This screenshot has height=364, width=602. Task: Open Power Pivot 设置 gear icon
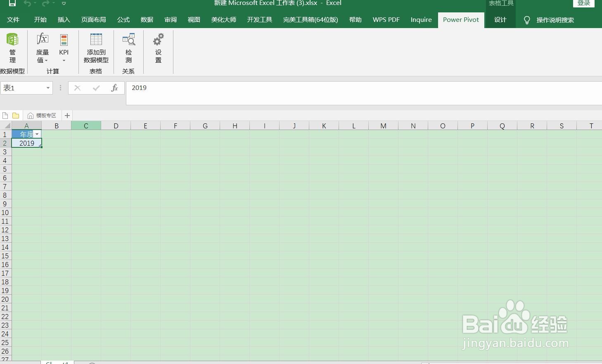point(158,40)
